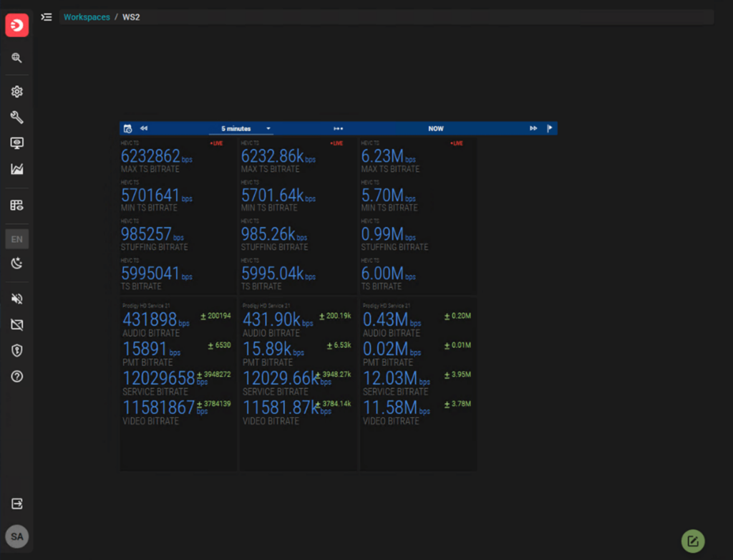Select the 12029658 service bitrate value
This screenshot has height=560, width=733.
point(158,379)
